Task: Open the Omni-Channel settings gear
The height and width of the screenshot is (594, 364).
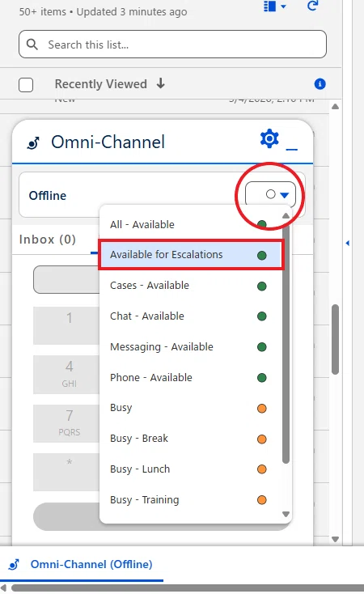Action: point(269,138)
